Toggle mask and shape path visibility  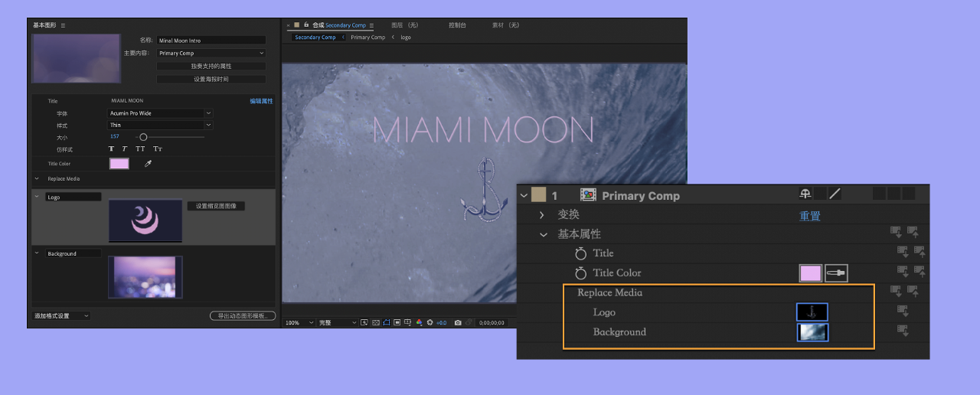click(x=387, y=322)
